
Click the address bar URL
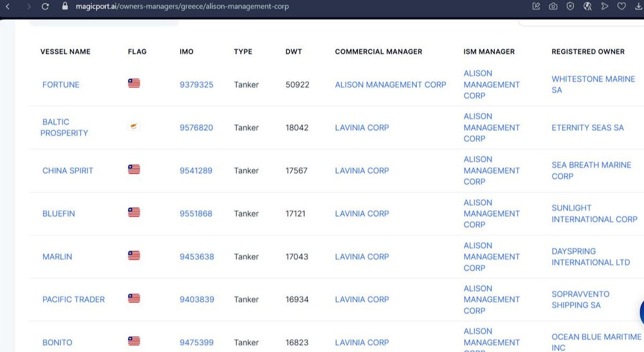182,6
